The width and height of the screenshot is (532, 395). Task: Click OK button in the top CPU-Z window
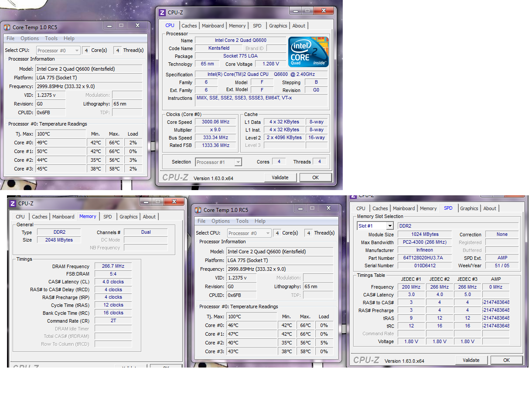(315, 177)
